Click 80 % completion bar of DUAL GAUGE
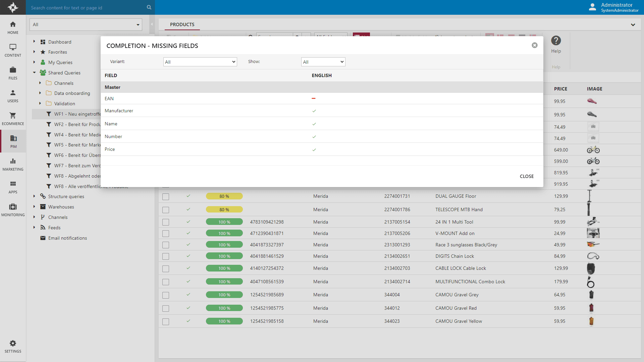 tap(224, 196)
